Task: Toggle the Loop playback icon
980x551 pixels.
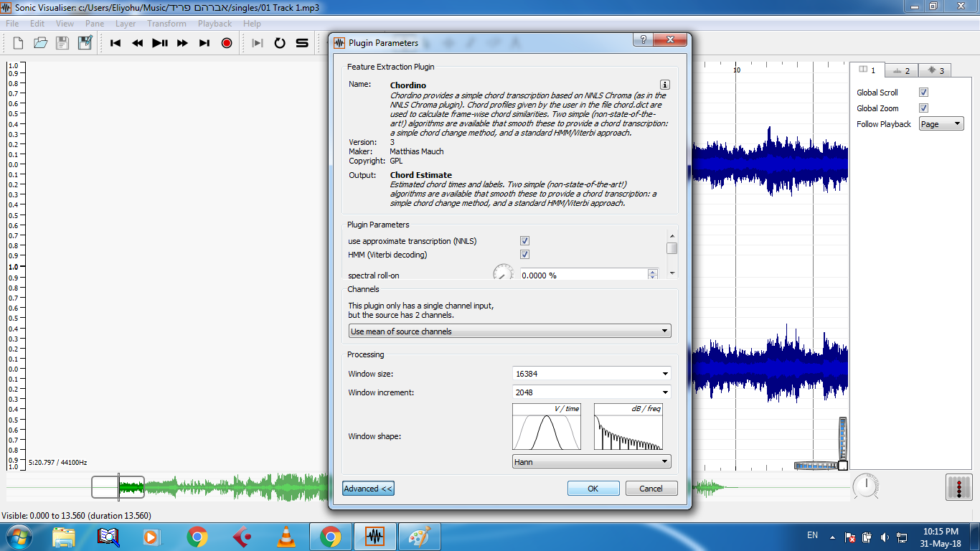Action: click(280, 43)
